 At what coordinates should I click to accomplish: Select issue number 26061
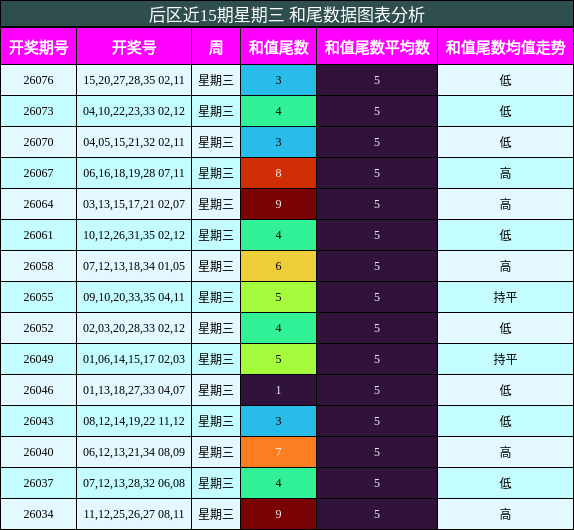point(38,235)
